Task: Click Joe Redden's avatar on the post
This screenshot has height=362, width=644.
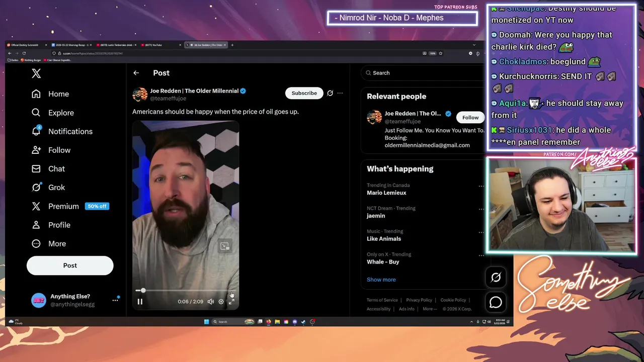Action: (139, 95)
